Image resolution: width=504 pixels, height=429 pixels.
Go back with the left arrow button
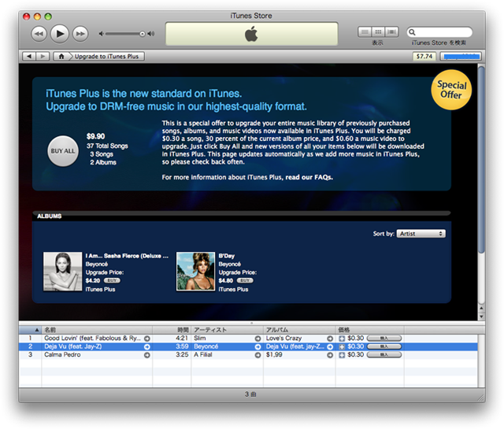29,56
